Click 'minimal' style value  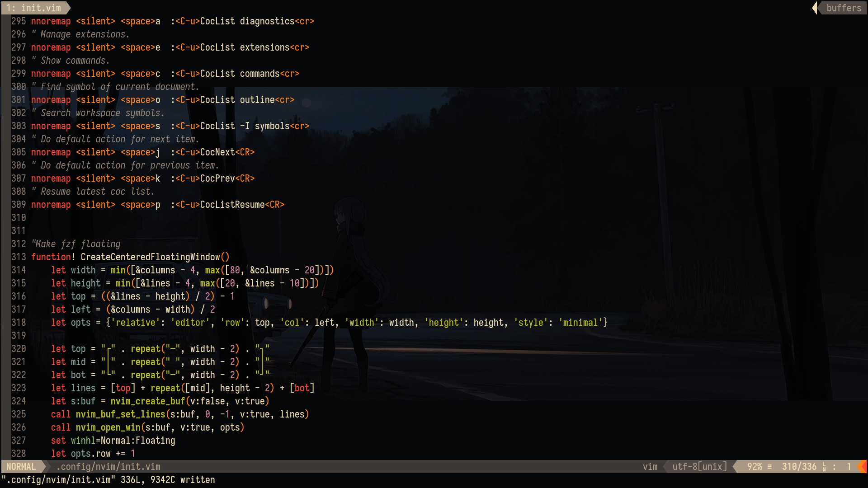pyautogui.click(x=580, y=323)
